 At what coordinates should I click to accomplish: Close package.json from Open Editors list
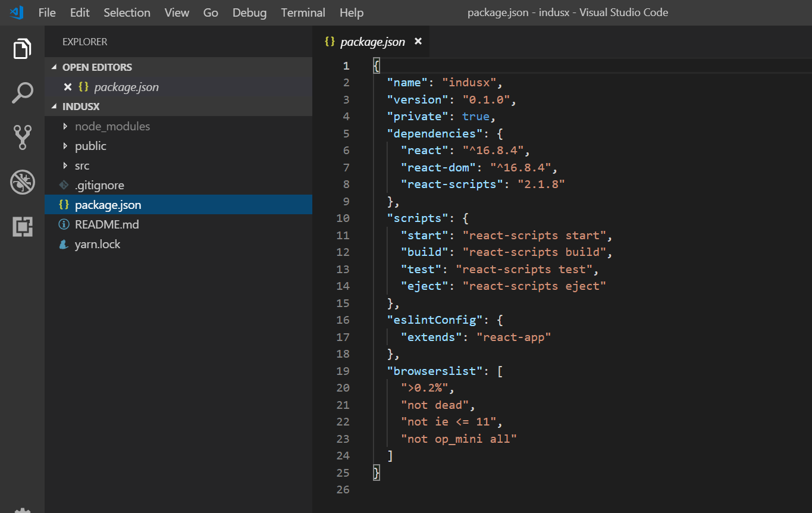(x=67, y=86)
